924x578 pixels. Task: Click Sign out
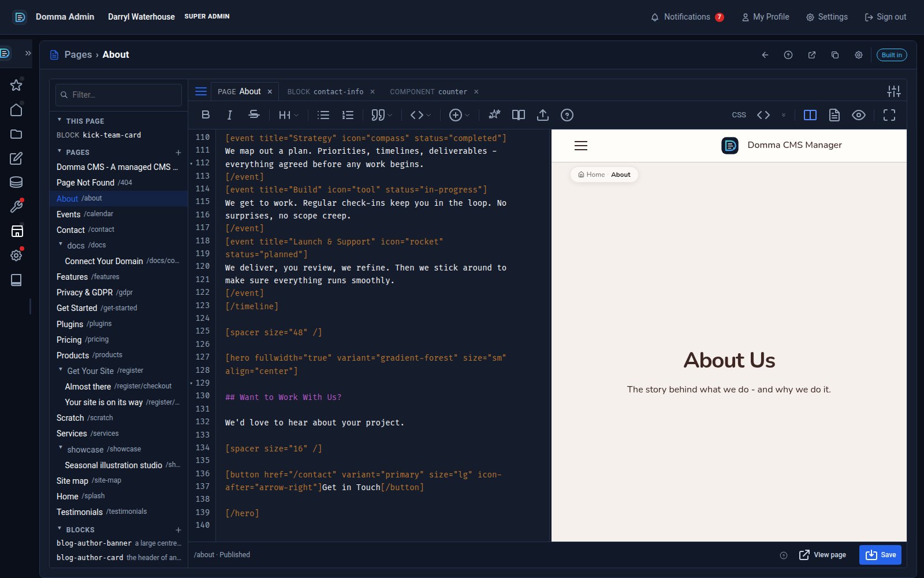click(x=885, y=17)
